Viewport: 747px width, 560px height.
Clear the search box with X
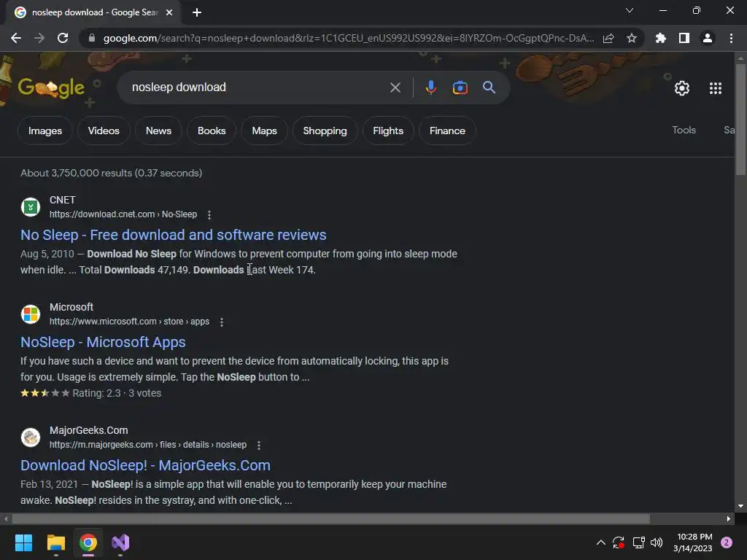(395, 87)
